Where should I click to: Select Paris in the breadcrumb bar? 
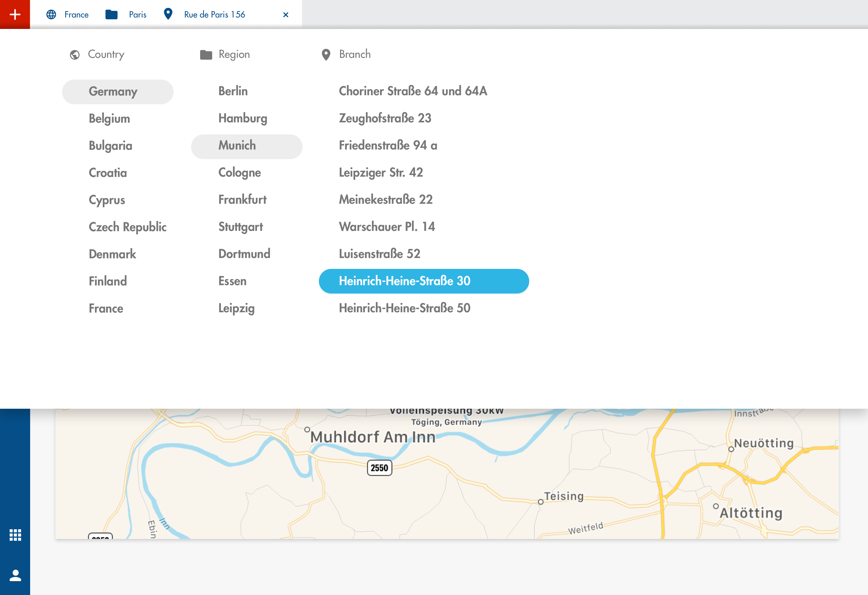[x=138, y=14]
